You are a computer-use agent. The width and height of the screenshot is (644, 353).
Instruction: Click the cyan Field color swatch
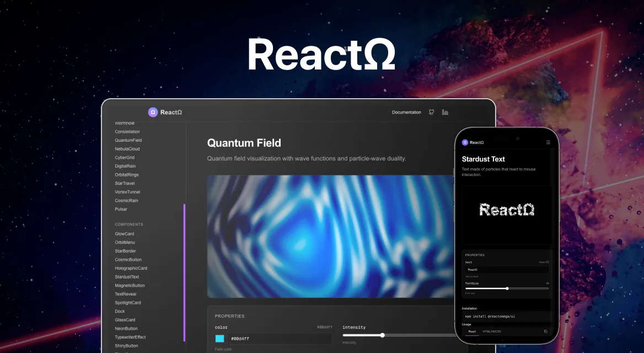(x=219, y=338)
